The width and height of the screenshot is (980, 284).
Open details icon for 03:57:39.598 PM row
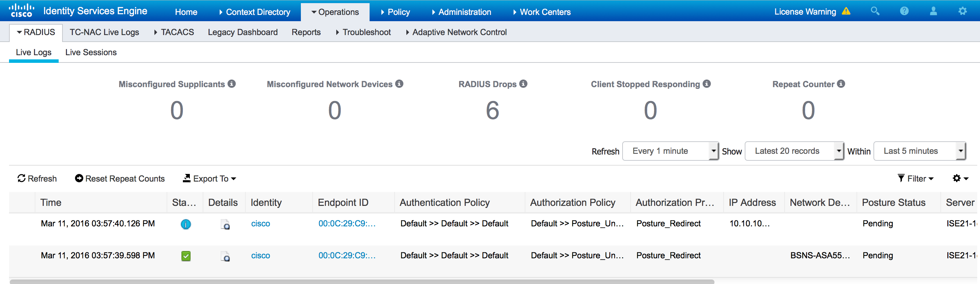(x=225, y=256)
